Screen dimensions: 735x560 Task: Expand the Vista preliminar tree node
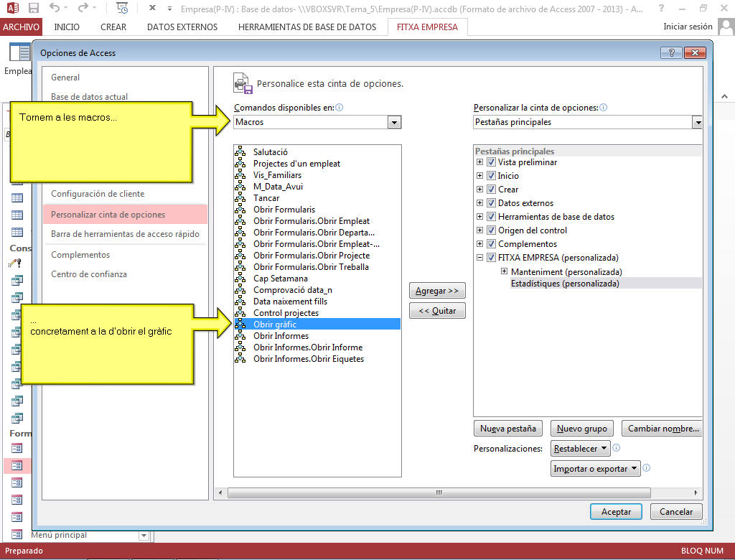479,162
